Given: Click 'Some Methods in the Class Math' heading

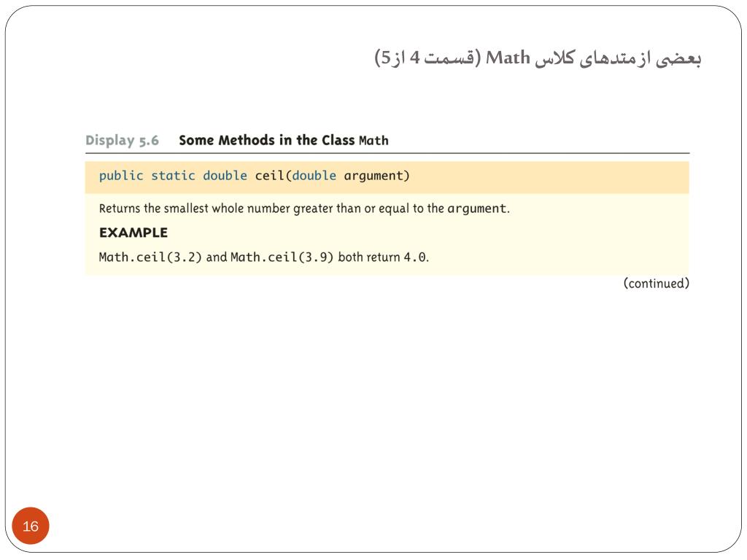Looking at the screenshot, I should tap(284, 141).
